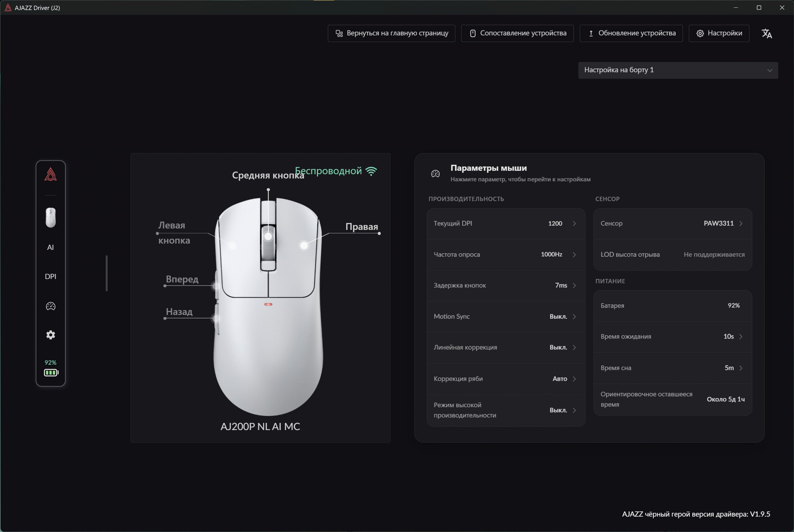This screenshot has height=532, width=794.
Task: Click the left button hotspot on mouse
Action: coord(232,245)
